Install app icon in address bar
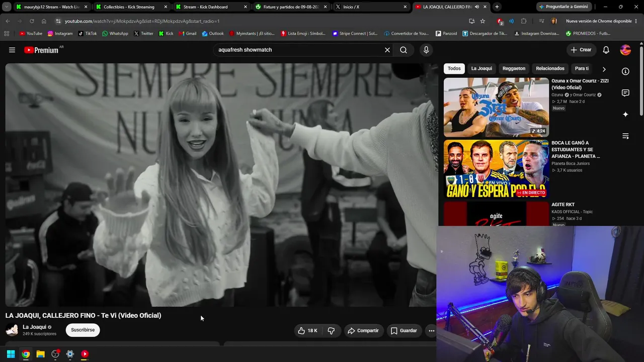Image resolution: width=644 pixels, height=362 pixels. coord(471,21)
